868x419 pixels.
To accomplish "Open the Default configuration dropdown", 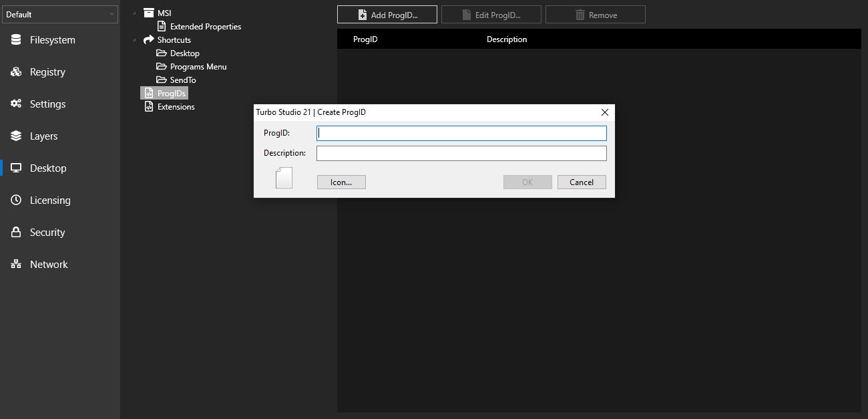I will [x=60, y=14].
